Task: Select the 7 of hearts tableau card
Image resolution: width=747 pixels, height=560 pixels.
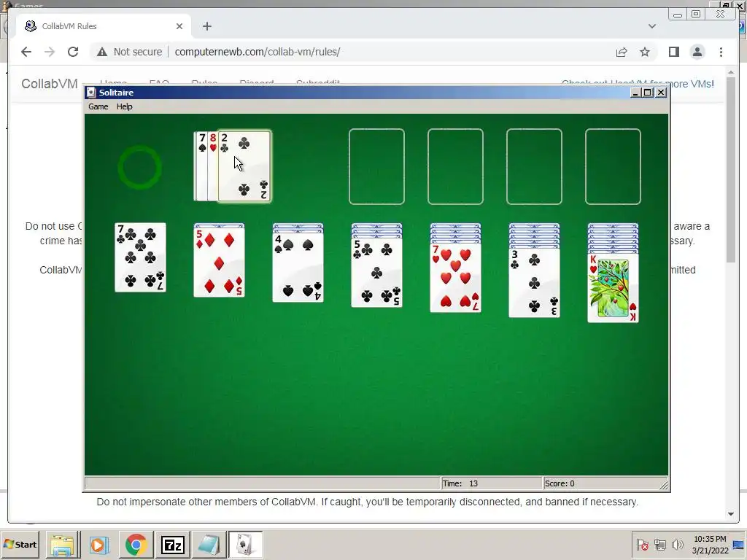Action: [455, 278]
